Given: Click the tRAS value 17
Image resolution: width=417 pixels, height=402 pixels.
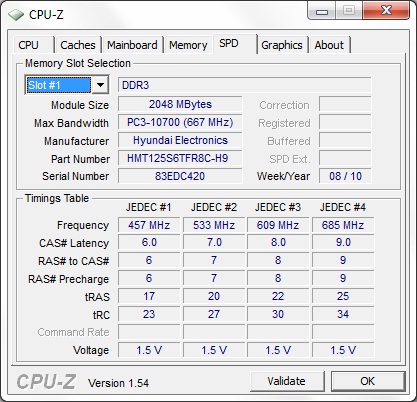Looking at the screenshot, I should point(149,296).
